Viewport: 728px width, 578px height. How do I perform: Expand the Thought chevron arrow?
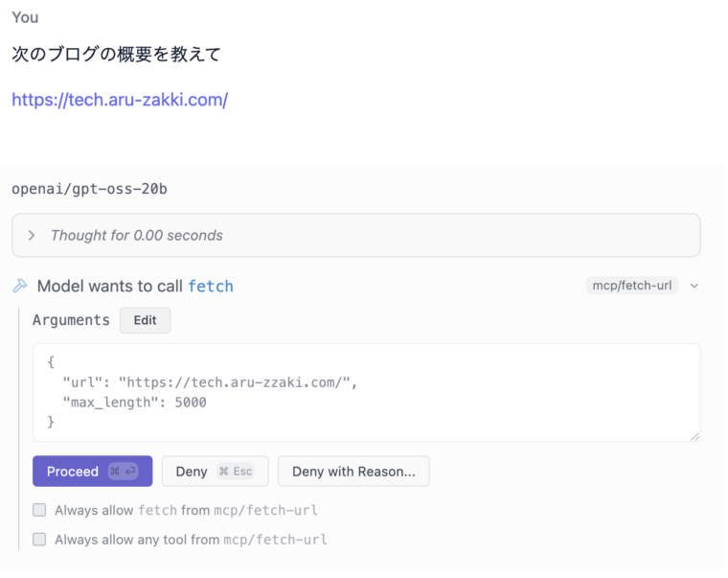pyautogui.click(x=32, y=236)
